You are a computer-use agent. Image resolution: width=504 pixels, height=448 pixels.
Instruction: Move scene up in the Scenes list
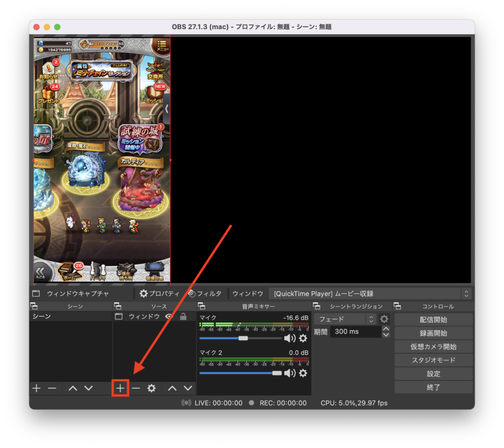73,388
